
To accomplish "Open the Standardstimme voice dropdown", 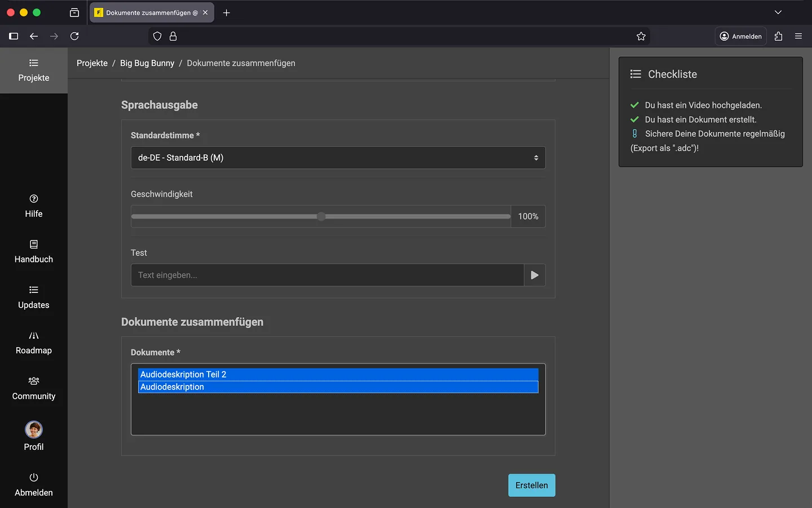I will [338, 157].
